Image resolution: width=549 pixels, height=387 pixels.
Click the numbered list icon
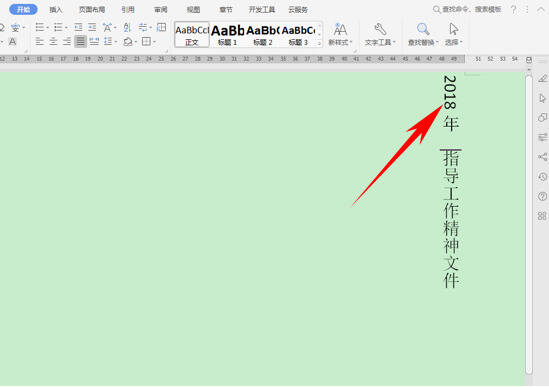tap(58, 27)
